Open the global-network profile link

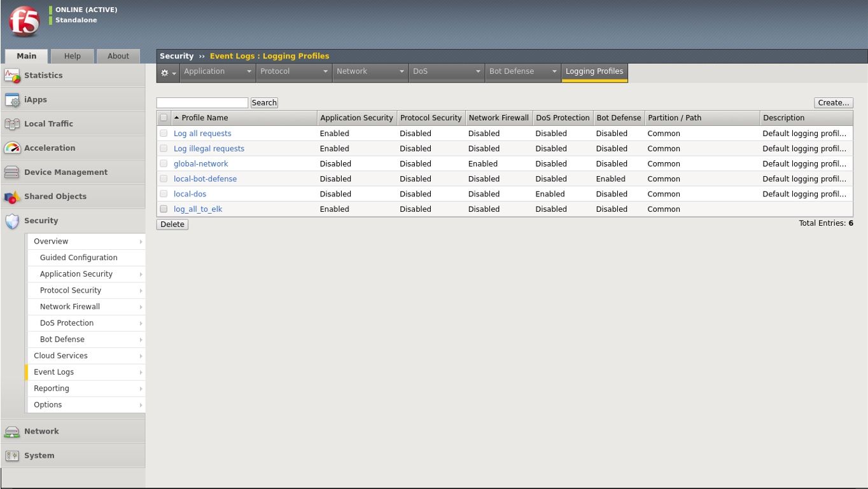(x=200, y=164)
